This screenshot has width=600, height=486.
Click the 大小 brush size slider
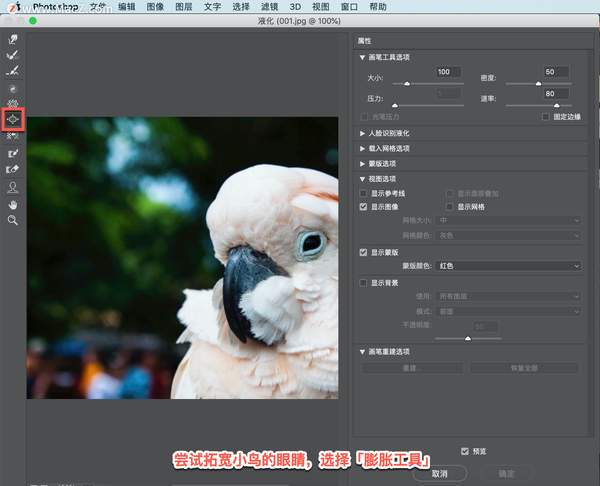tap(405, 84)
